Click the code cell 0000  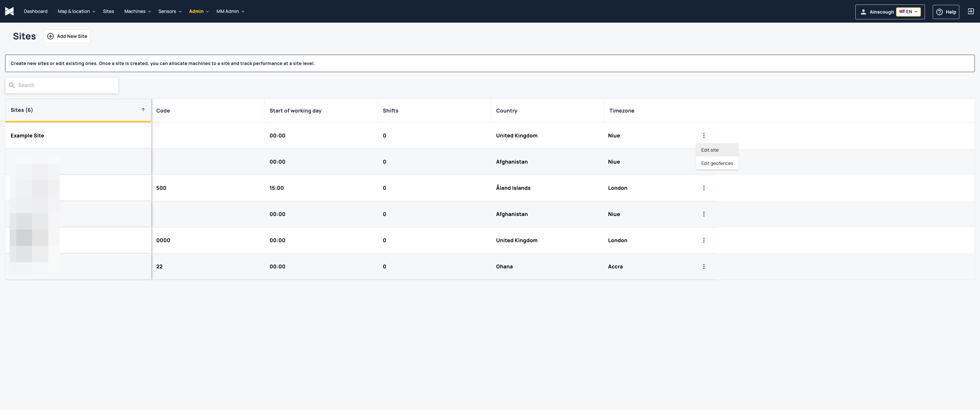coord(163,241)
